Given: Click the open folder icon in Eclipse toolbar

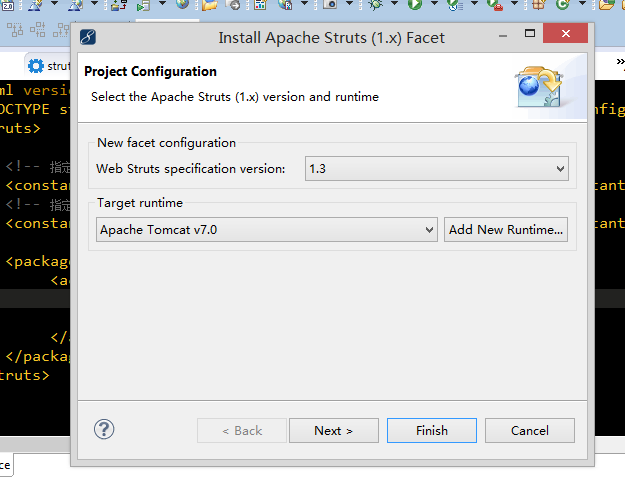Looking at the screenshot, I should pos(209,4).
